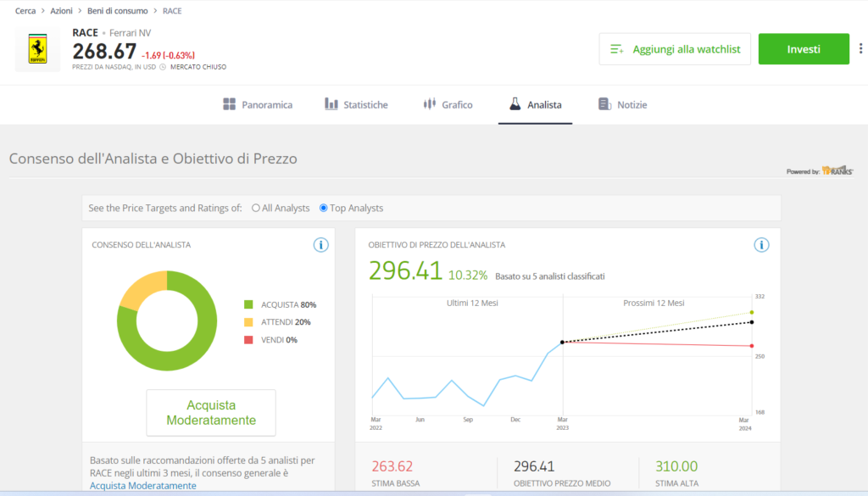Screen dimensions: 868x496
Task: Click the current price point on chart
Action: pos(563,342)
